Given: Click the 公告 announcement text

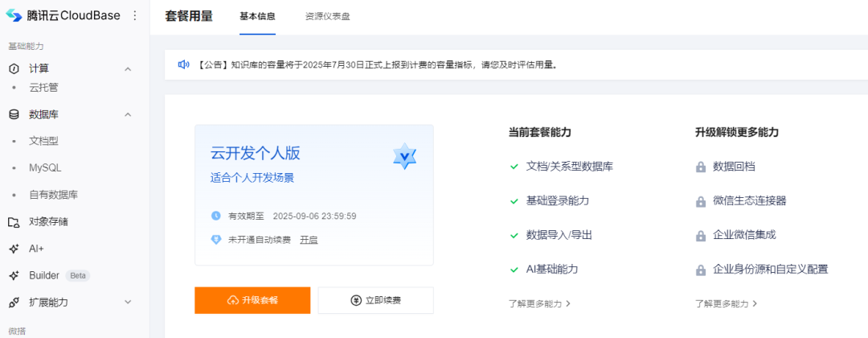Looking at the screenshot, I should click(x=376, y=65).
